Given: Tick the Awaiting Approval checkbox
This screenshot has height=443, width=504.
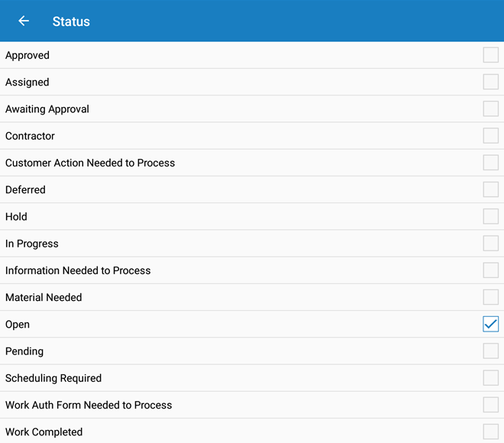Looking at the screenshot, I should tap(490, 108).
